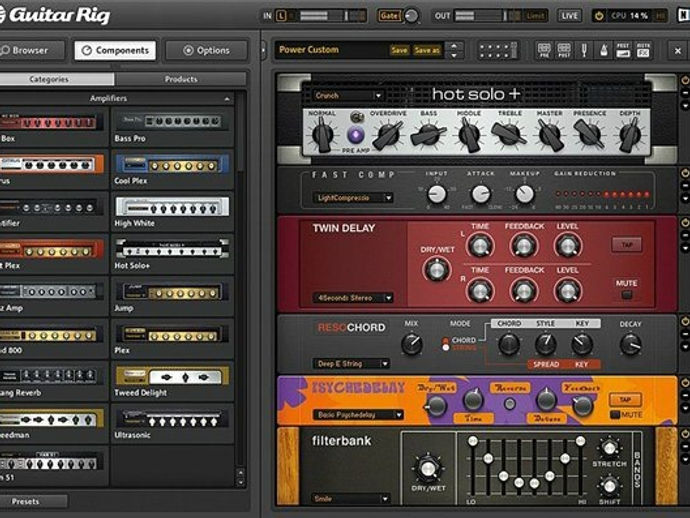Open the 4Seconds Stereo dropdown on Twin Delay

352,298
